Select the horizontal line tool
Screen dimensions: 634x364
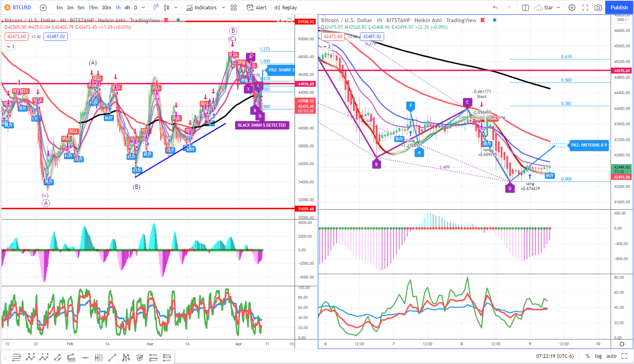coord(85,357)
